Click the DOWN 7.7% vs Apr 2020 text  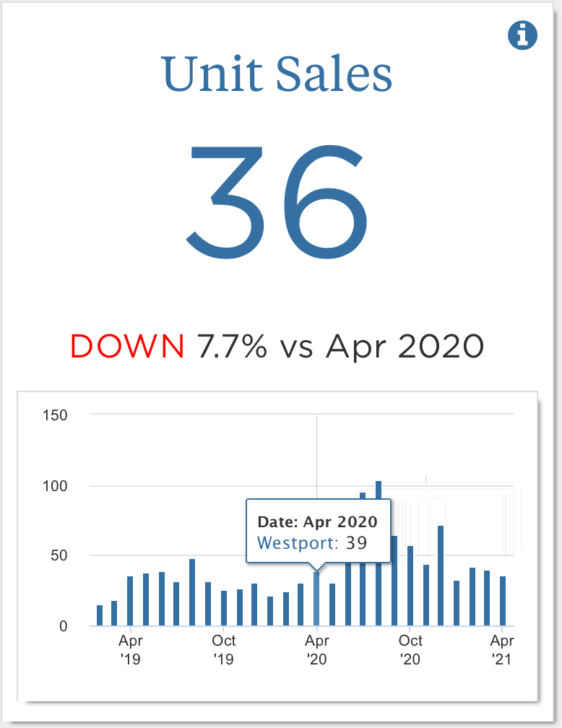[278, 347]
